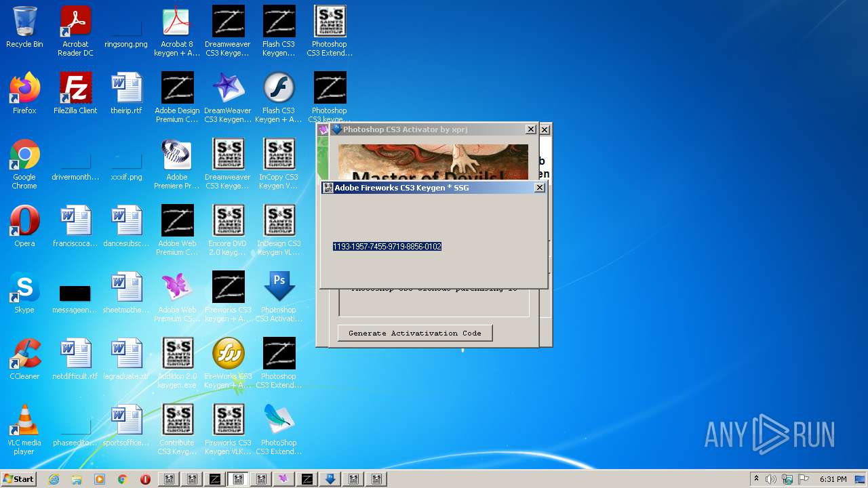Select Adobe Web Premium icon with pink butterfly
The height and width of the screenshot is (488, 868).
click(177, 298)
